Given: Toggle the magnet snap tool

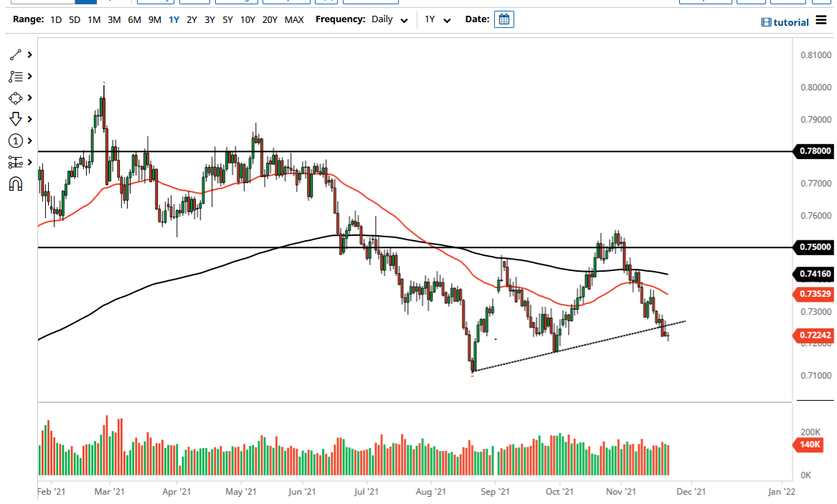Looking at the screenshot, I should (15, 184).
